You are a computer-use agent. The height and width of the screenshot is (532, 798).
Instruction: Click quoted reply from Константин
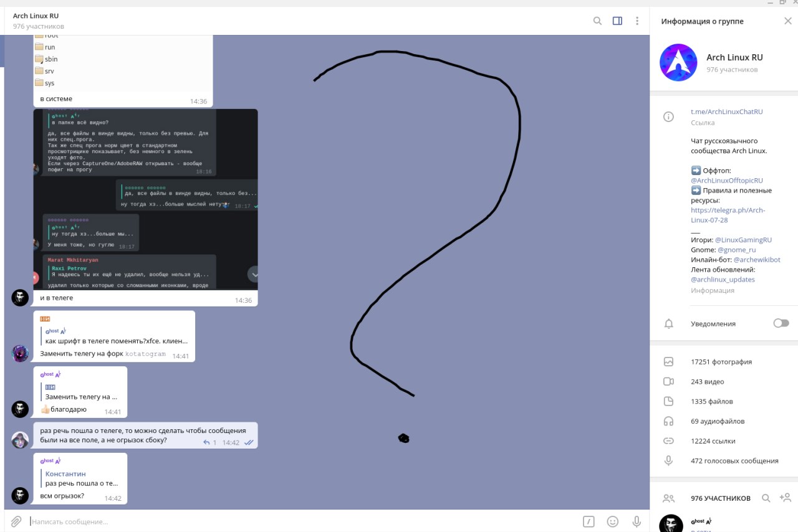point(81,478)
